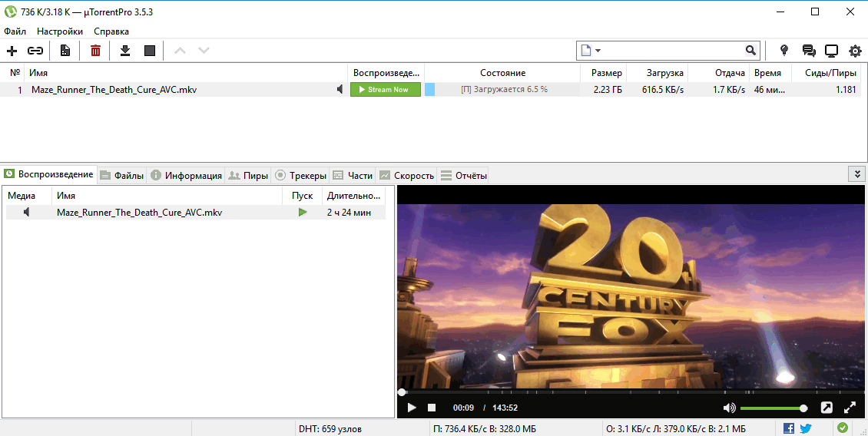
Task: Share on Twitter status bar icon
Action: [806, 428]
